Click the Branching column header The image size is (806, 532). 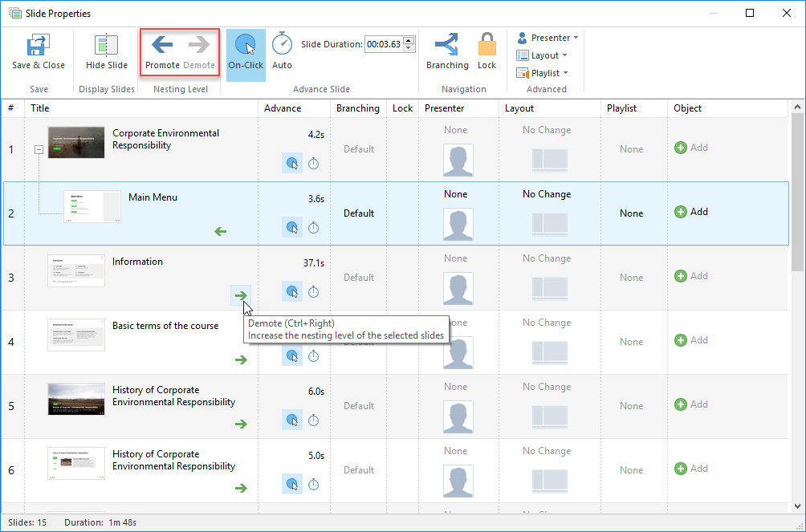click(357, 108)
